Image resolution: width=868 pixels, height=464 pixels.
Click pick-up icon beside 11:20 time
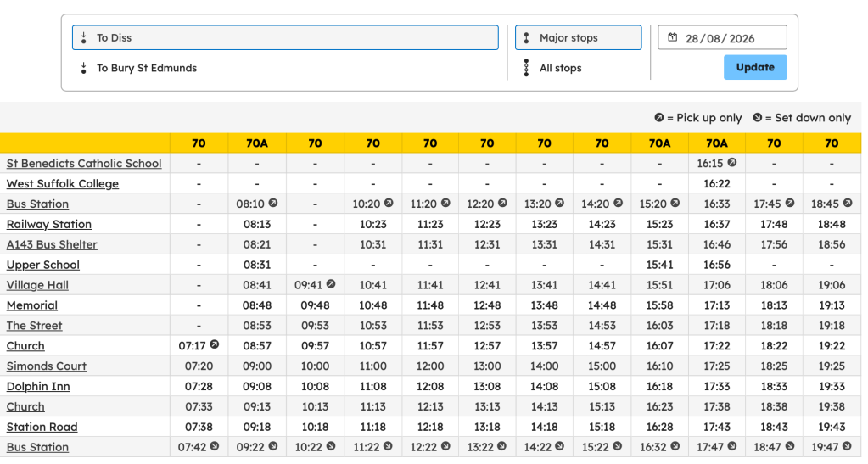pos(445,204)
